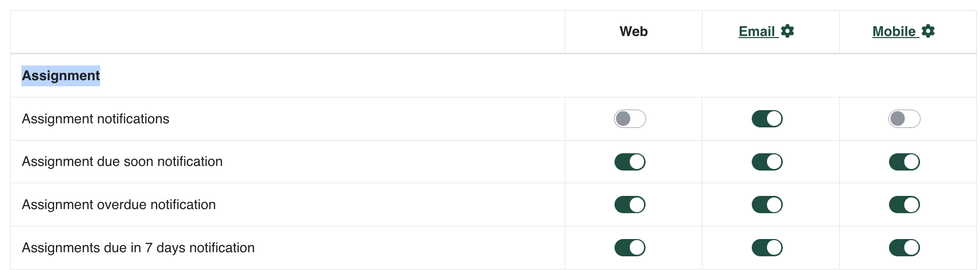Turn off Email for Assignment due soon

[767, 162]
